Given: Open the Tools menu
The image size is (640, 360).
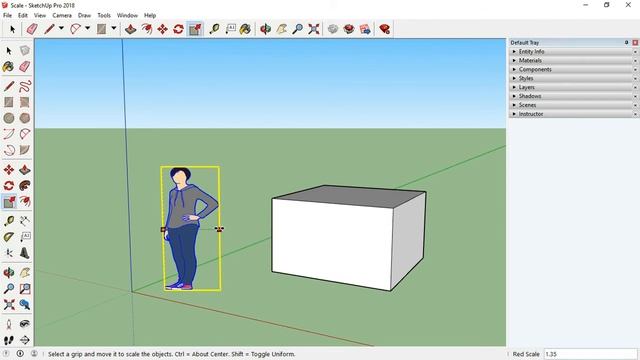Looking at the screenshot, I should coord(104,16).
